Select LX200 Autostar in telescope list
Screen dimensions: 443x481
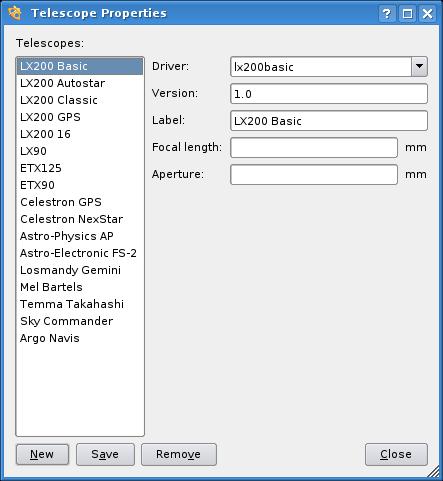coord(80,83)
